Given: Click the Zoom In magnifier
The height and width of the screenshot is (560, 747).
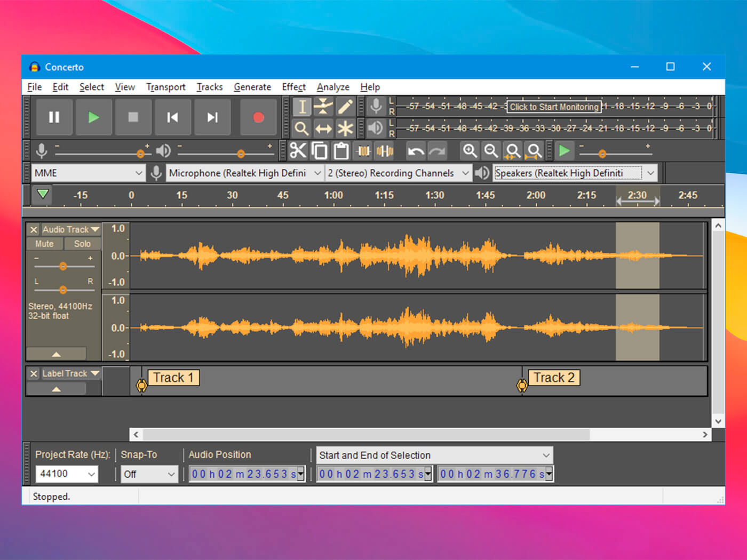Looking at the screenshot, I should coord(470,151).
